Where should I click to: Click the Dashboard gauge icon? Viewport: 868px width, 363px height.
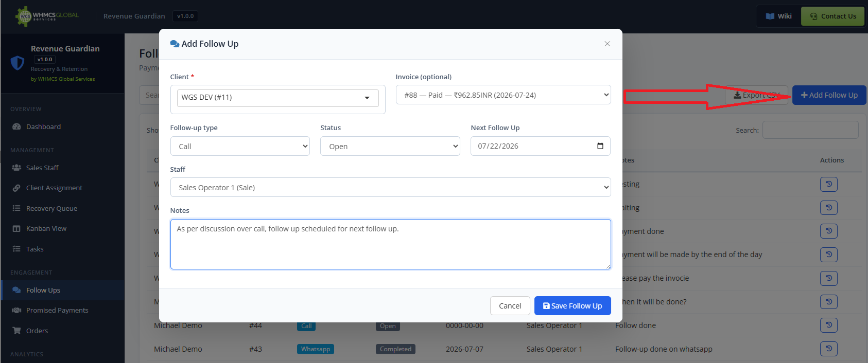click(x=16, y=126)
